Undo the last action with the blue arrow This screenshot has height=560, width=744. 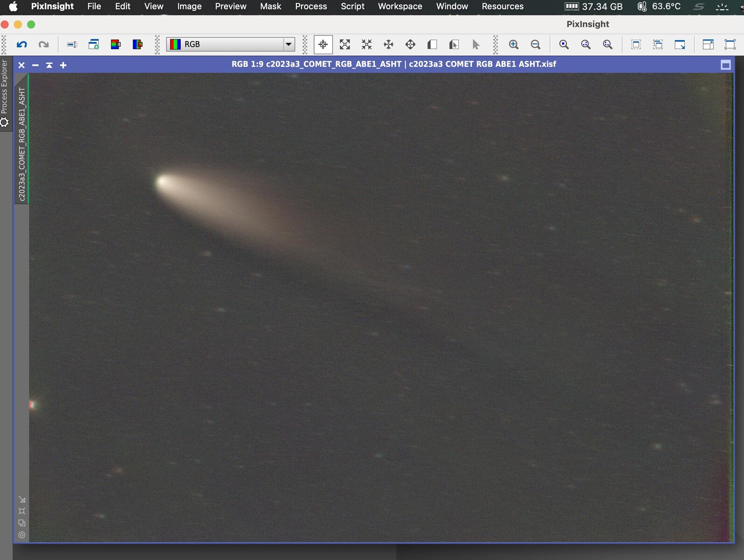click(22, 44)
